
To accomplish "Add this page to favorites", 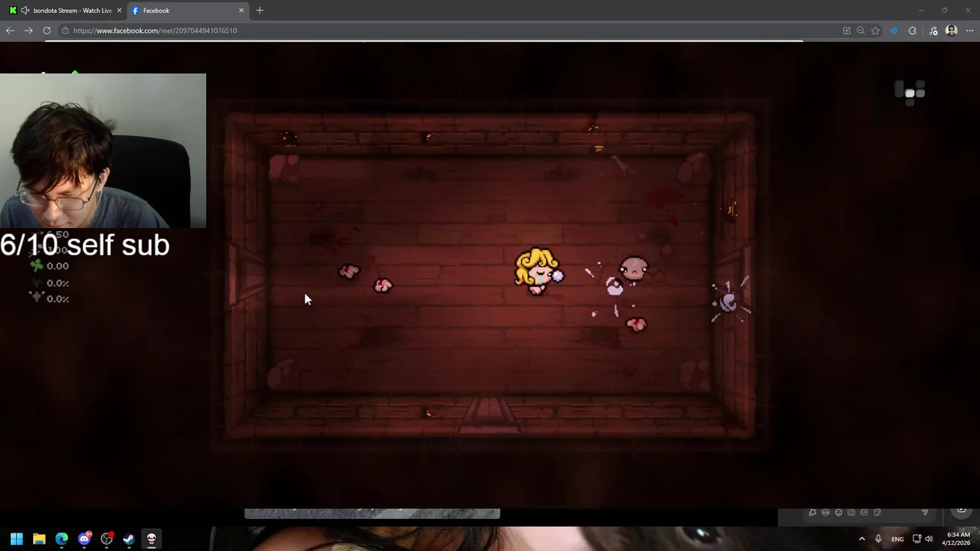I will 875,31.
